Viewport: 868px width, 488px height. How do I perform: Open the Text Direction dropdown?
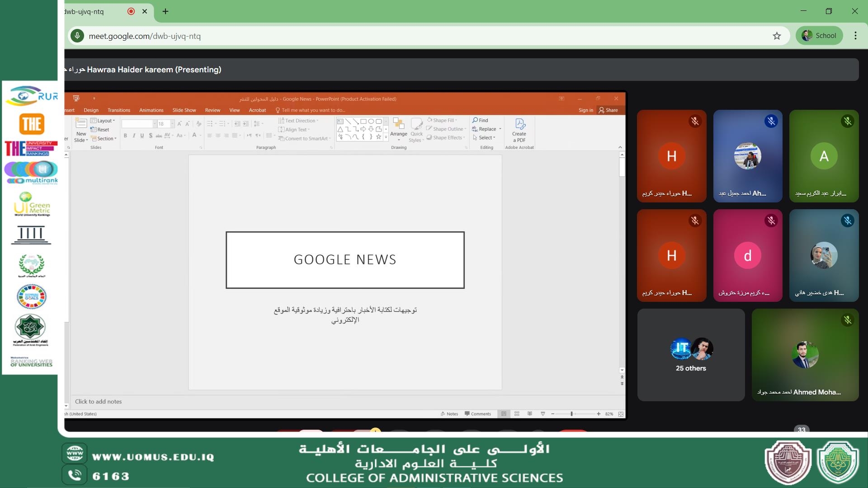coord(298,121)
